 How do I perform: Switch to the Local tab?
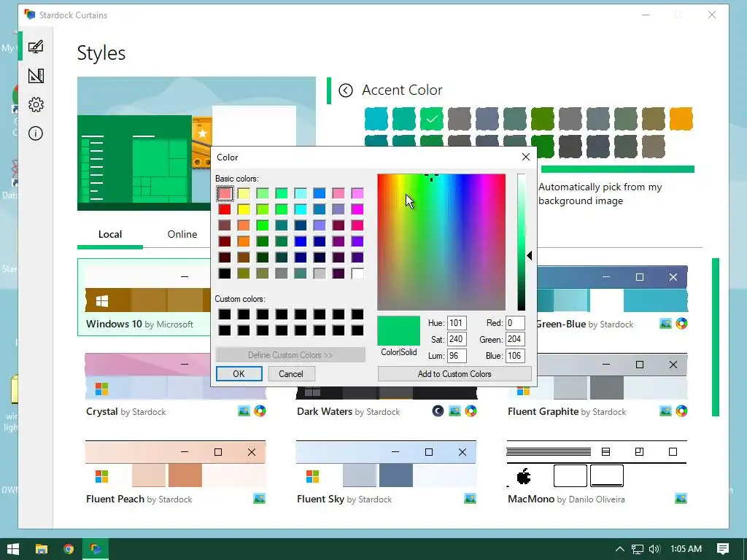(x=110, y=234)
